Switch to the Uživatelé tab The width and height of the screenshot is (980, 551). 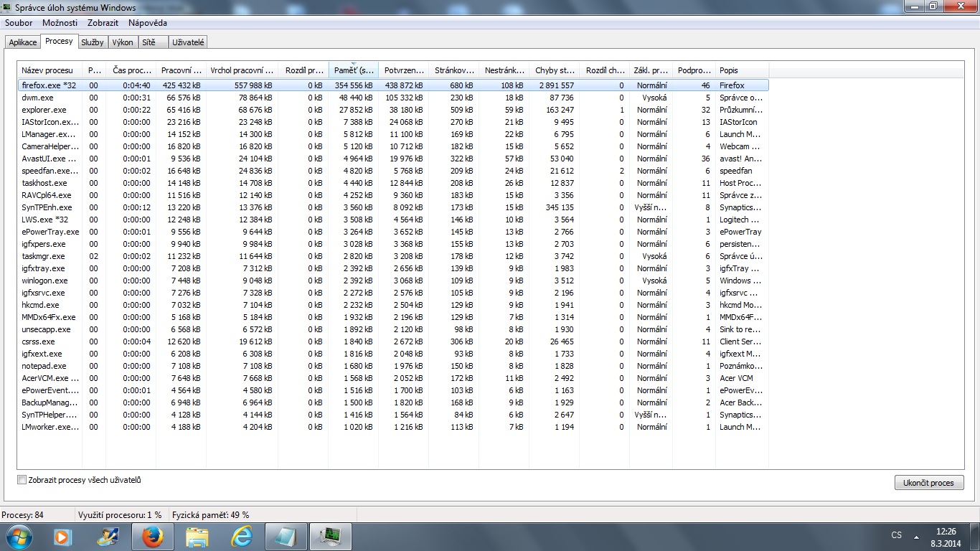tap(188, 42)
